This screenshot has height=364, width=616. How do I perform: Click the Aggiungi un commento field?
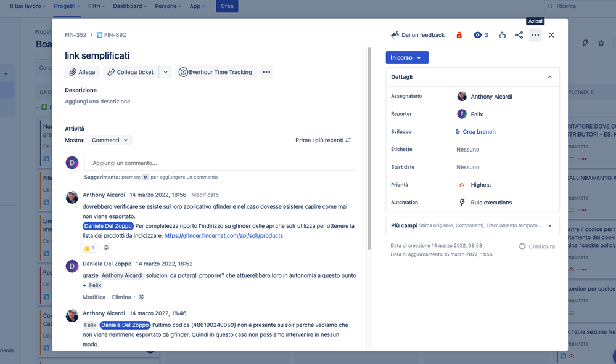click(220, 163)
